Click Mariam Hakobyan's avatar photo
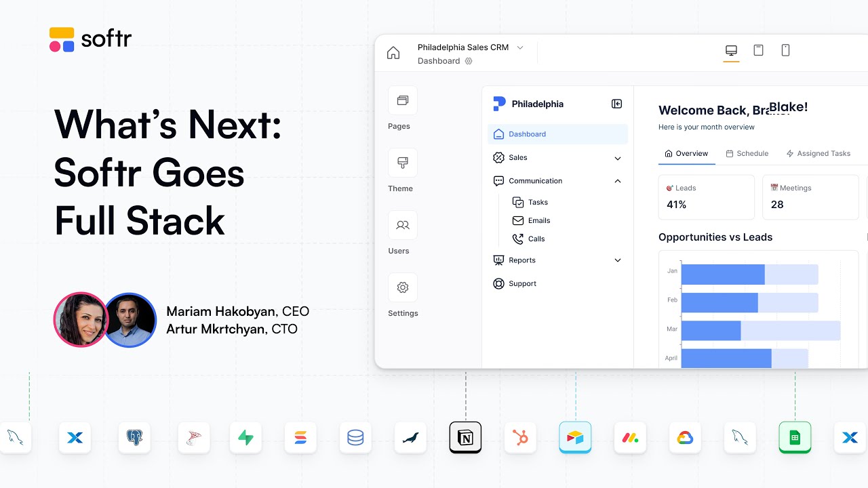This screenshot has width=868, height=488. pos(80,320)
